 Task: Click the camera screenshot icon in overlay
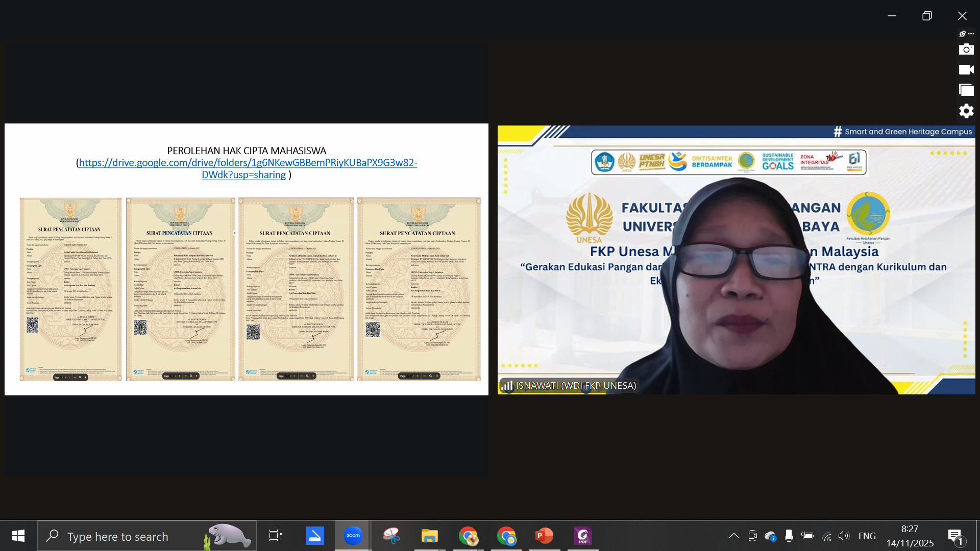(966, 49)
